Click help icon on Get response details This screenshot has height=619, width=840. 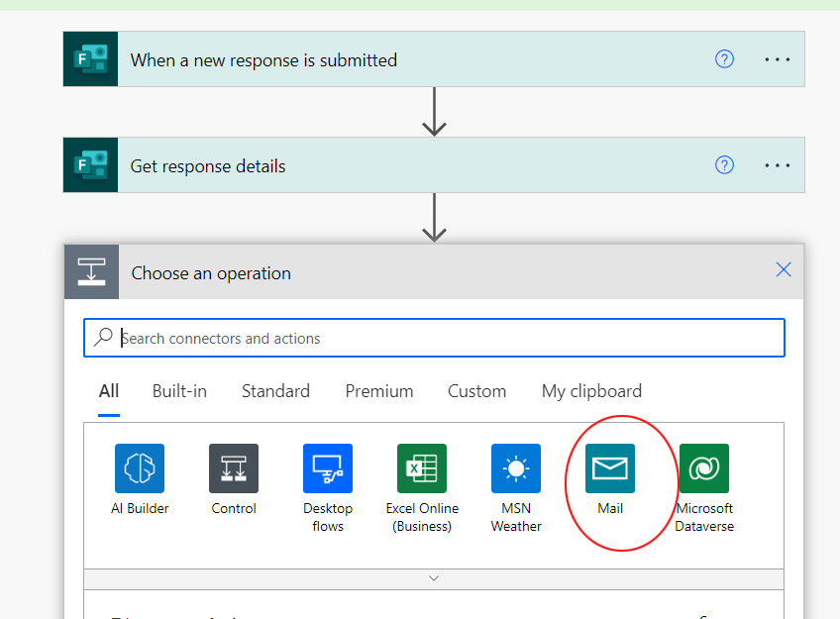(x=724, y=165)
